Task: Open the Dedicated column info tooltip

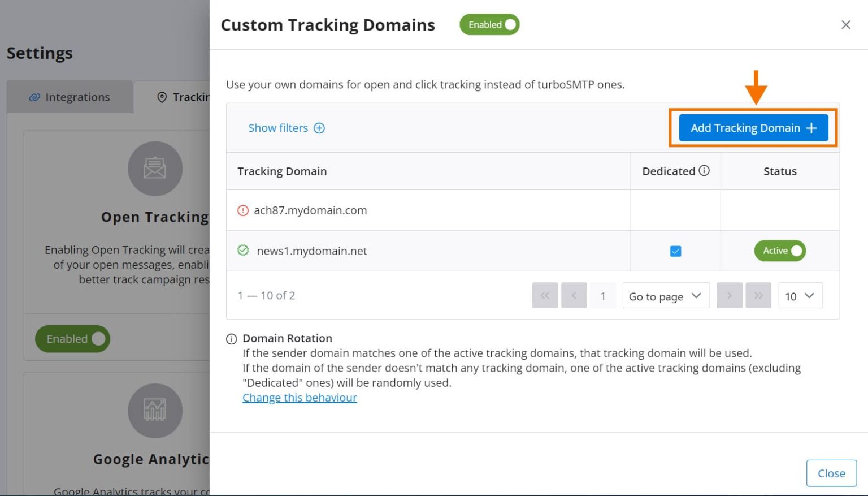Action: coord(705,170)
